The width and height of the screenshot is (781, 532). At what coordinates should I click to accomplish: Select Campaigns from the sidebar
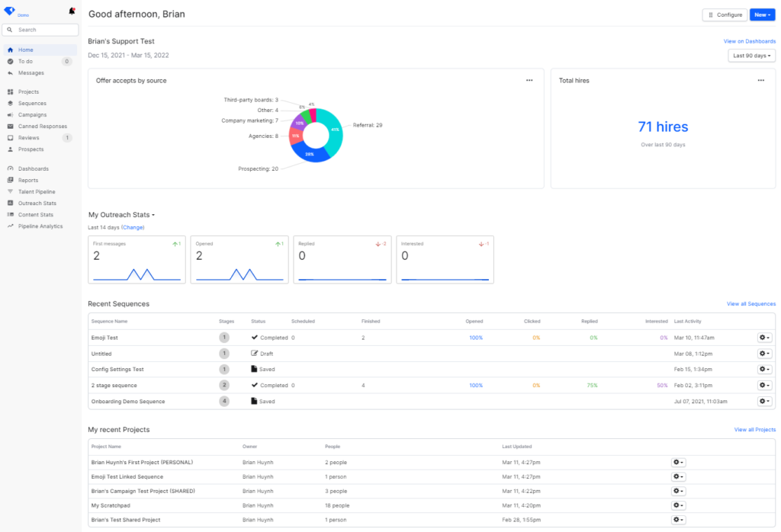(31, 114)
